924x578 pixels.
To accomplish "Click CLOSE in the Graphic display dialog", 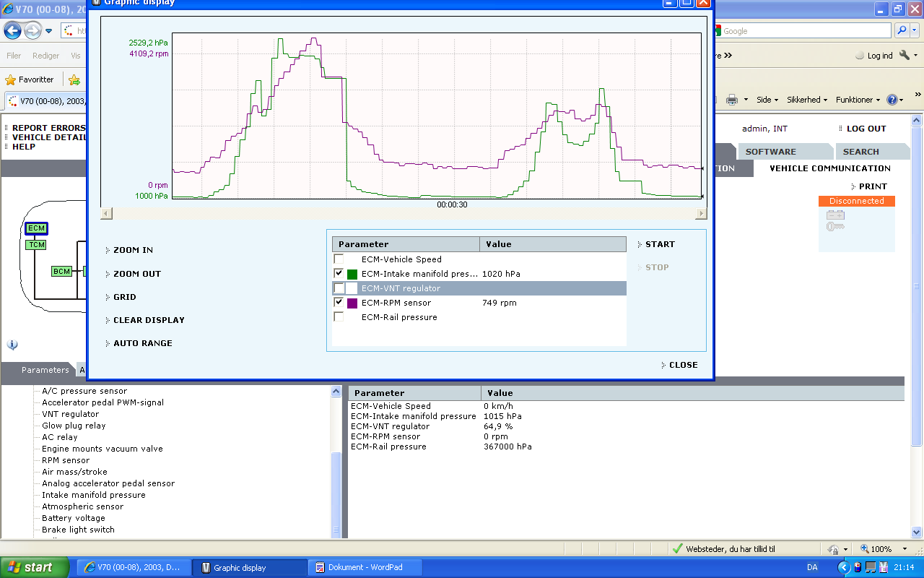I will point(683,365).
